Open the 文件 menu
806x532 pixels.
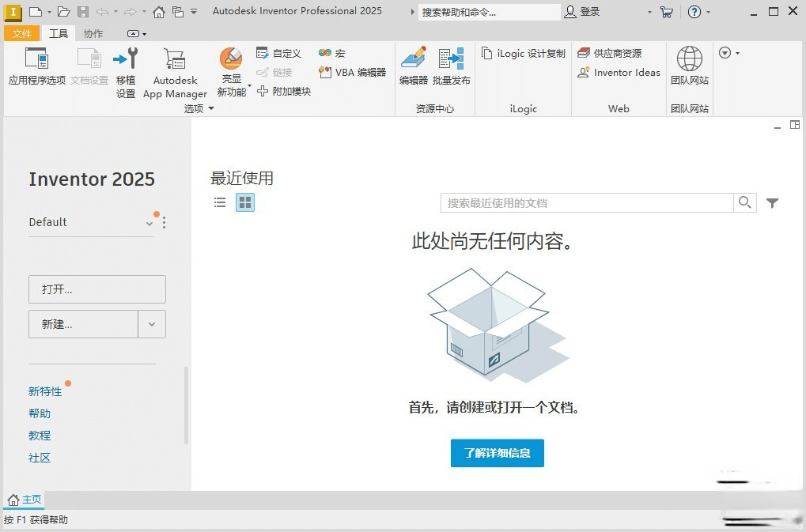click(22, 33)
